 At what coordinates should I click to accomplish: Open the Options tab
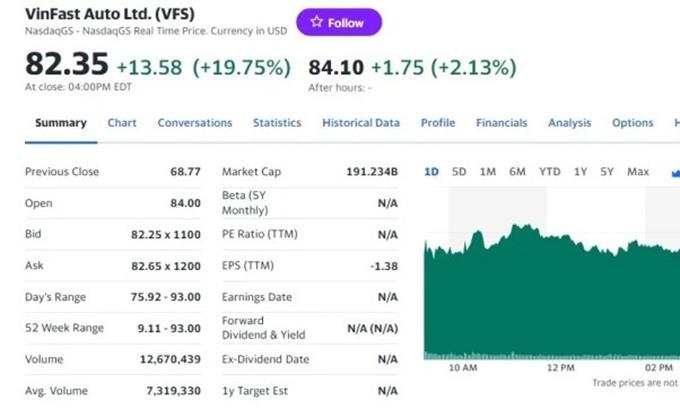coord(632,123)
